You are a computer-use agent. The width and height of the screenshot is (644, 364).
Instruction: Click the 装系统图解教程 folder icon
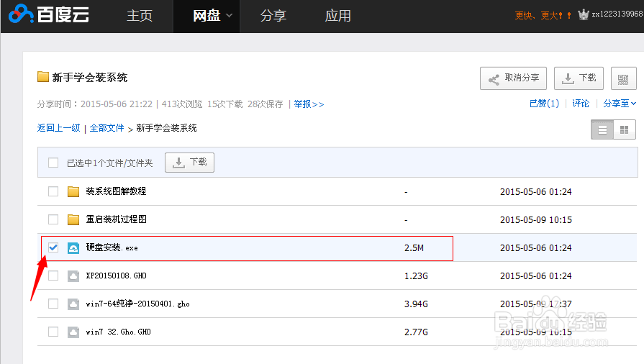pyautogui.click(x=73, y=191)
